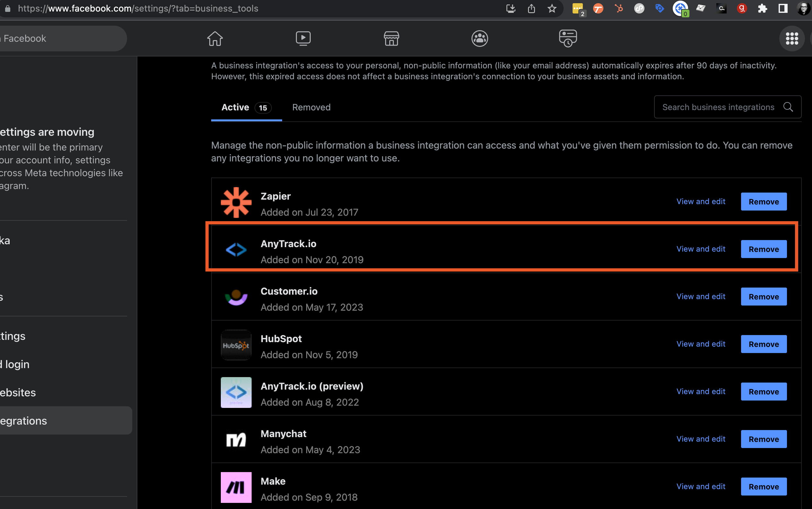Remove the AnyTrack.io highlighted integration

click(763, 249)
